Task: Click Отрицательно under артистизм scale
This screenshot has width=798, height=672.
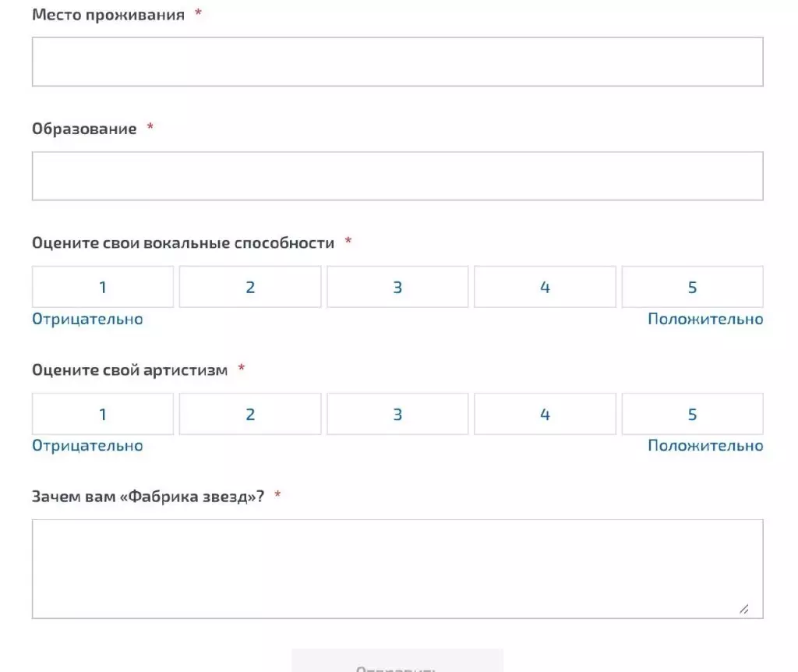Action: pyautogui.click(x=87, y=446)
